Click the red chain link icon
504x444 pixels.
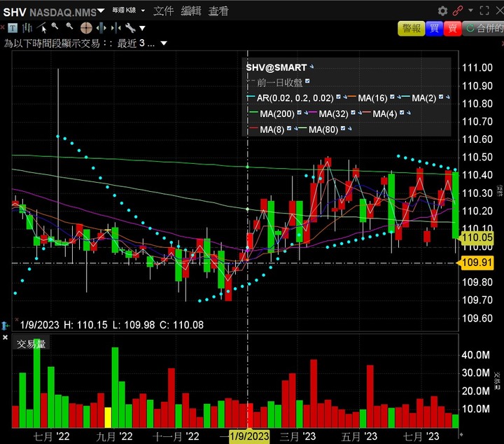click(457, 11)
